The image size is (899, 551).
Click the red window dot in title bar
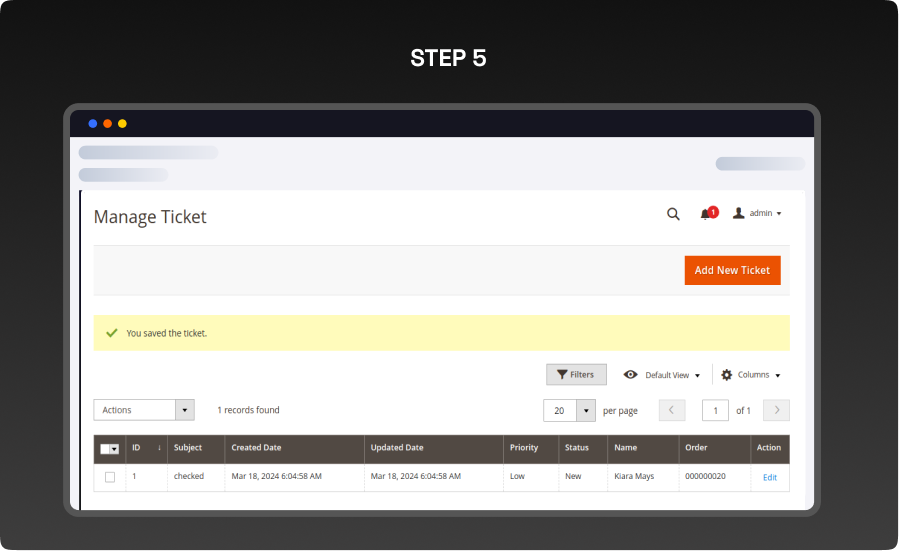108,124
